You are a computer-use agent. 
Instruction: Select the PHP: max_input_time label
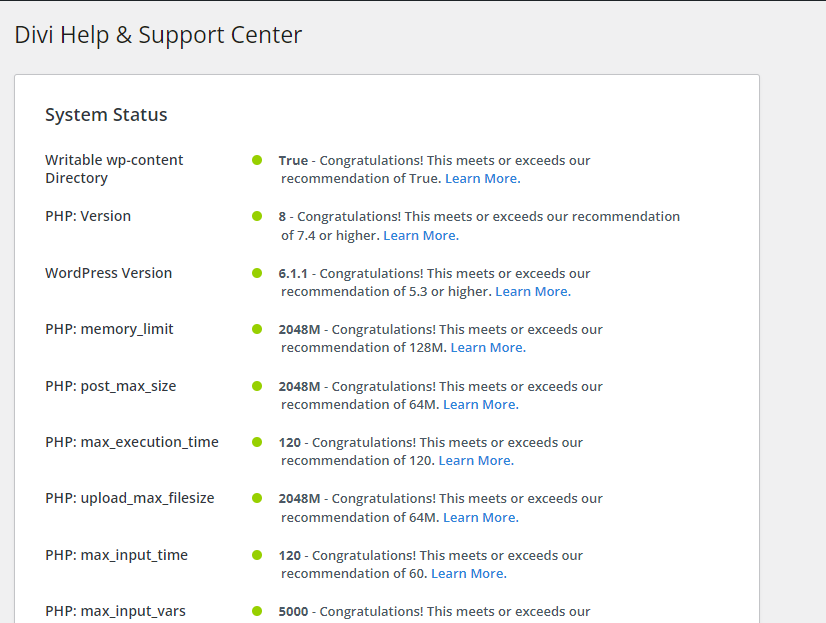point(116,555)
